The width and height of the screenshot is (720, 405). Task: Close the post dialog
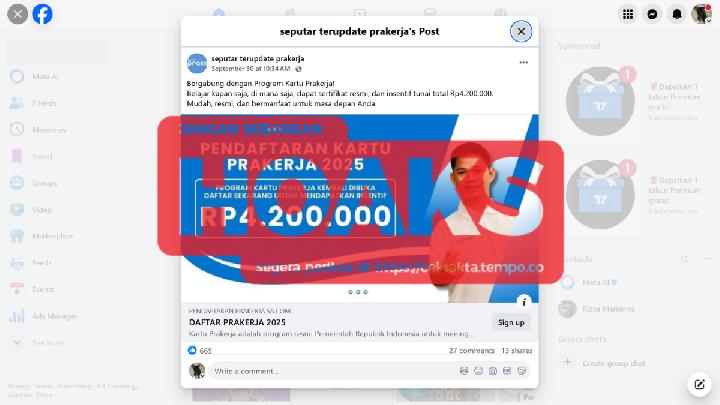tap(521, 31)
